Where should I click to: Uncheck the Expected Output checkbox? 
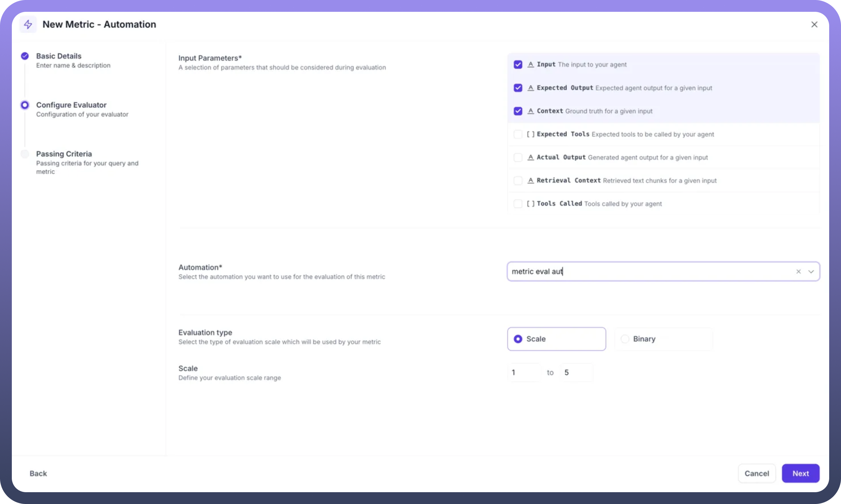[x=518, y=88]
